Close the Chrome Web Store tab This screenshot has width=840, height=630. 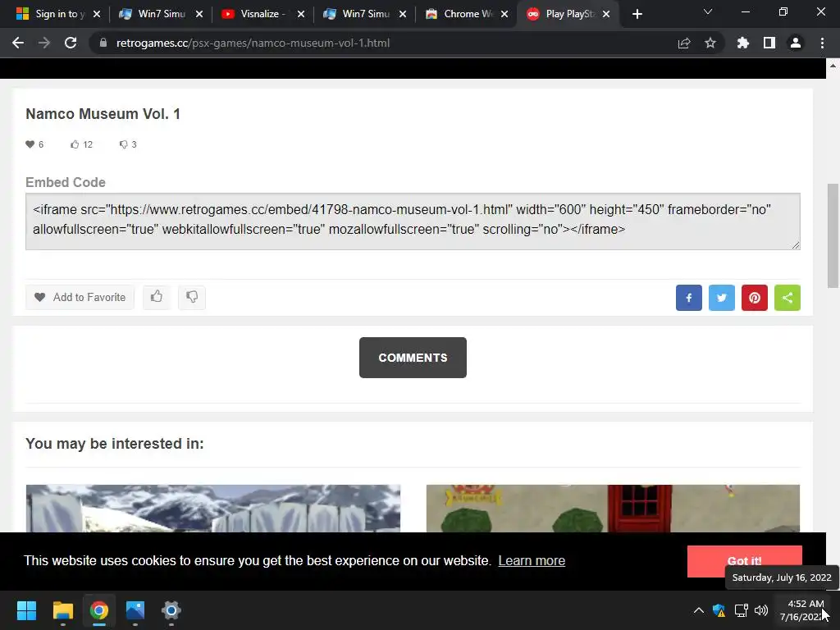coord(504,14)
